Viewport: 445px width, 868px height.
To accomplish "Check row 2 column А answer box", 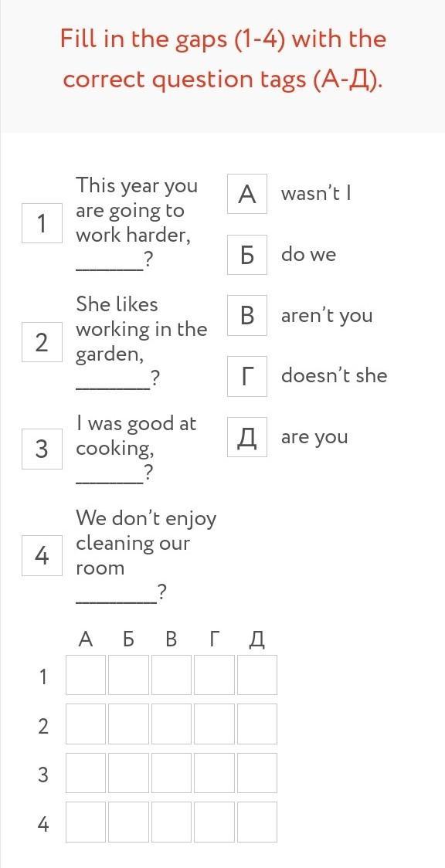I will click(86, 724).
